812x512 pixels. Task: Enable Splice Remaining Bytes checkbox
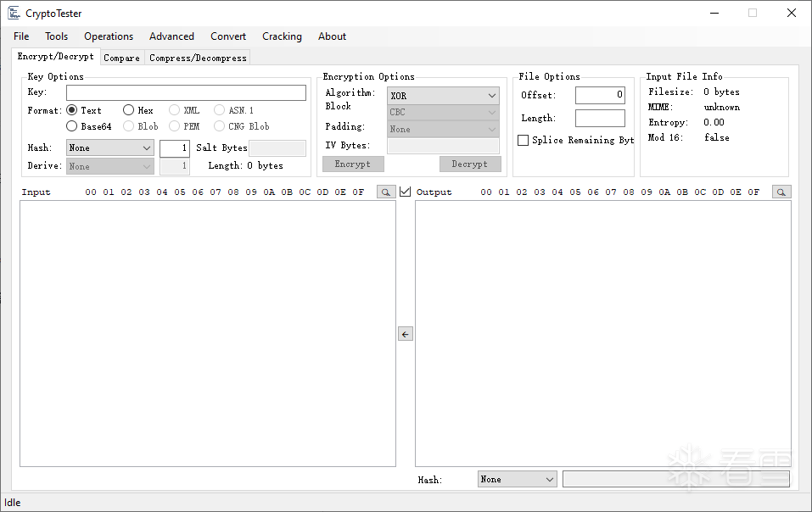point(523,140)
